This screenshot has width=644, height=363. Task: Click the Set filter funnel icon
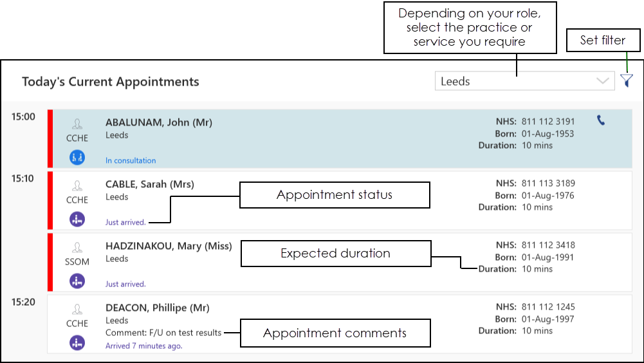coord(626,81)
